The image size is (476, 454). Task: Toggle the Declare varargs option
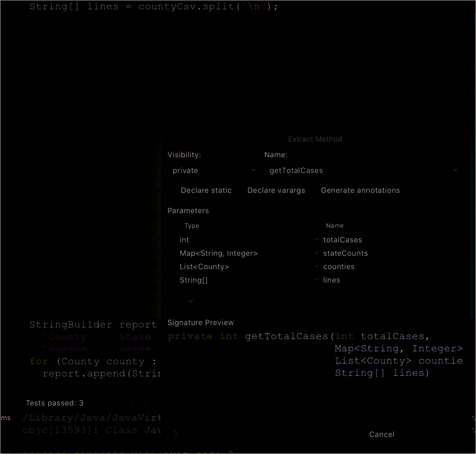[x=276, y=190]
